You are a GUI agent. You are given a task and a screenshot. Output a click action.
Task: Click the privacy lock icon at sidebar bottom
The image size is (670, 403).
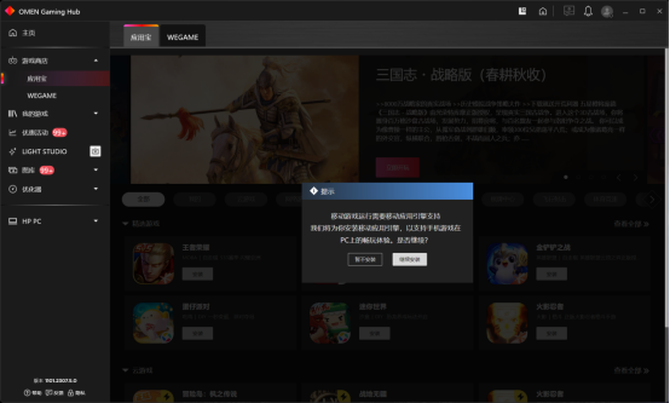click(x=71, y=393)
